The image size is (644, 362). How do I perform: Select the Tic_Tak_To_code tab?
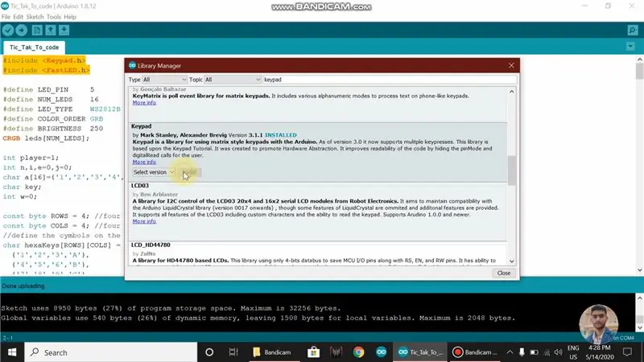(x=34, y=47)
